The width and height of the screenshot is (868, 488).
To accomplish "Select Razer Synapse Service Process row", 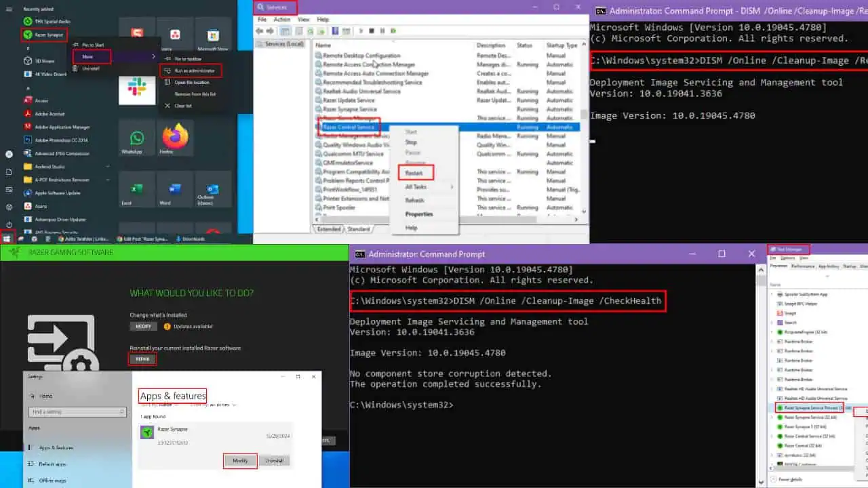I will 810,408.
